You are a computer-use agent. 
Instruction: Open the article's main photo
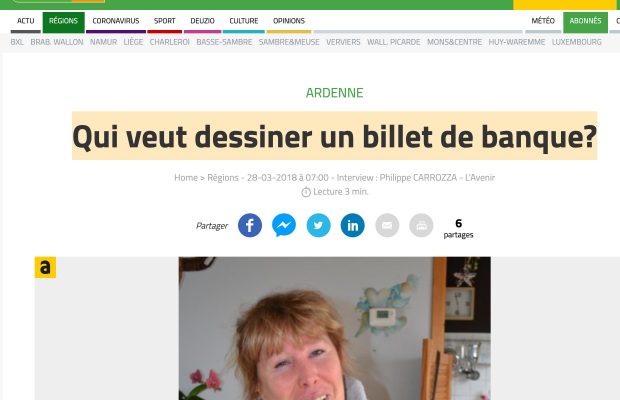tap(335, 328)
